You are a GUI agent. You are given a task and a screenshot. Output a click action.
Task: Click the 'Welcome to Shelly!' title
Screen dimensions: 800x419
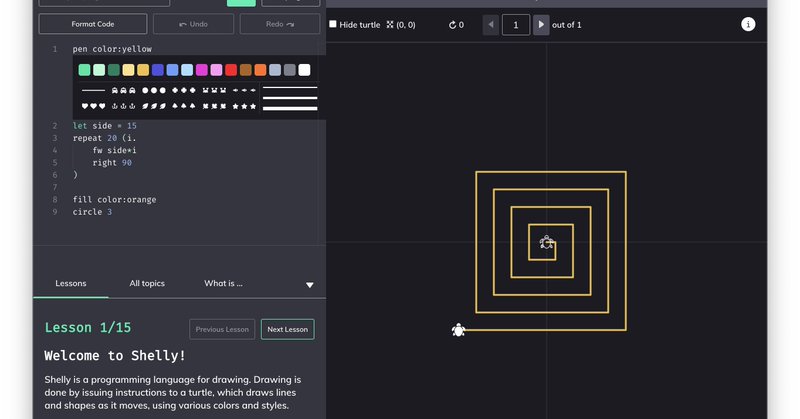pyautogui.click(x=115, y=356)
